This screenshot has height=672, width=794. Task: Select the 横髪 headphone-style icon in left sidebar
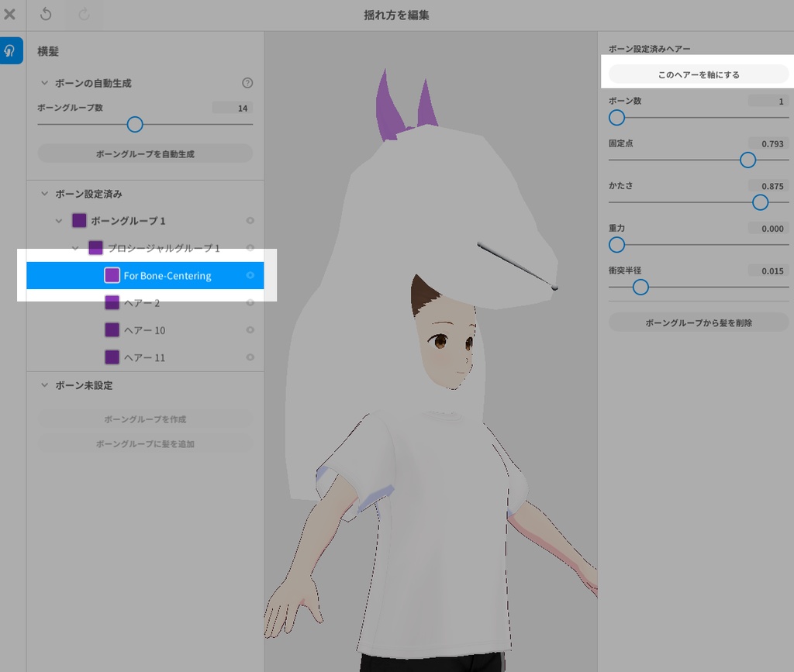pyautogui.click(x=11, y=51)
